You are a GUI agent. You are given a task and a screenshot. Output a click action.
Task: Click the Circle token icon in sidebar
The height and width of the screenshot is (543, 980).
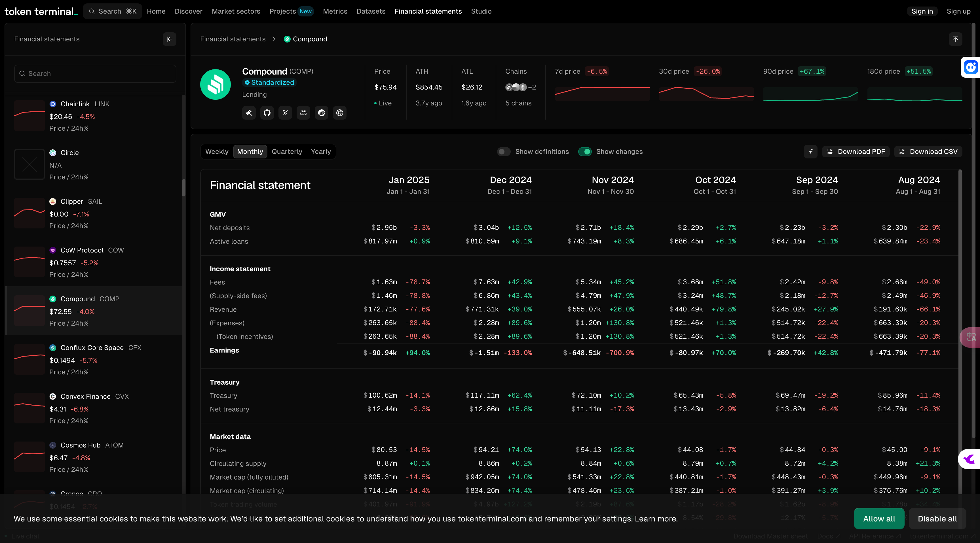[x=53, y=152]
